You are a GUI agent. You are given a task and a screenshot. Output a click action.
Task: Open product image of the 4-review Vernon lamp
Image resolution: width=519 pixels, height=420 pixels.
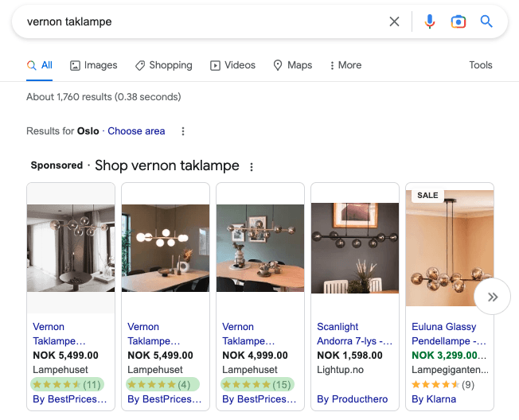coord(166,248)
